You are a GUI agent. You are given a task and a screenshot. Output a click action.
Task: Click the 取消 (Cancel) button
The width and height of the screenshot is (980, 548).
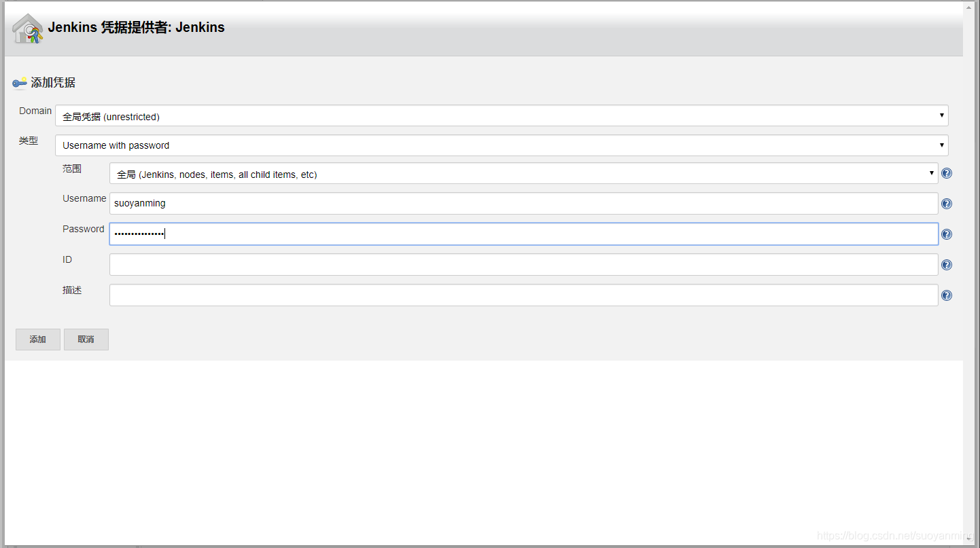pyautogui.click(x=86, y=340)
